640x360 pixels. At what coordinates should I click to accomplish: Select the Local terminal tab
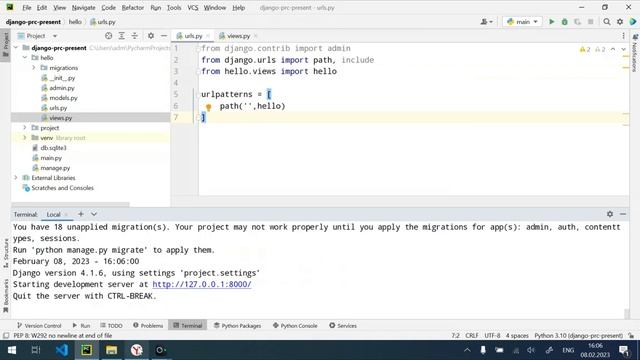(x=53, y=214)
